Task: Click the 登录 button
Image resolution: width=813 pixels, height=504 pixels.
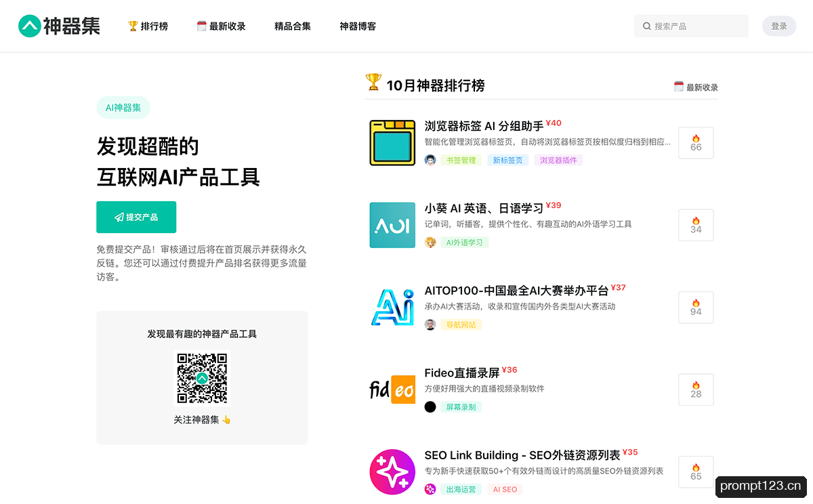Action: 779,26
